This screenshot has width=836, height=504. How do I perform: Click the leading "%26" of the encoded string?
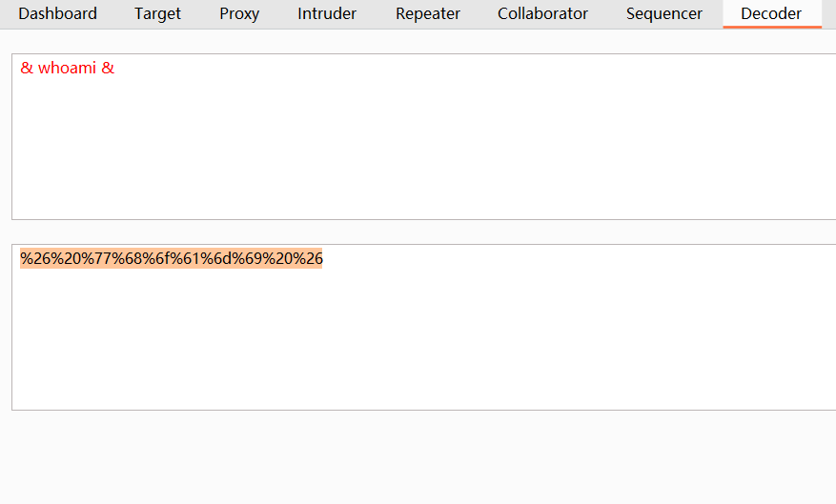point(35,259)
